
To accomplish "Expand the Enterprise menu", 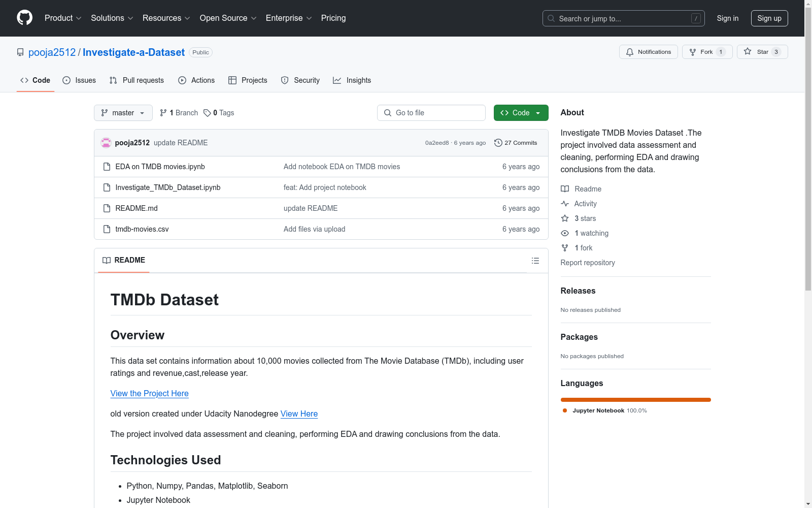I will [x=289, y=18].
